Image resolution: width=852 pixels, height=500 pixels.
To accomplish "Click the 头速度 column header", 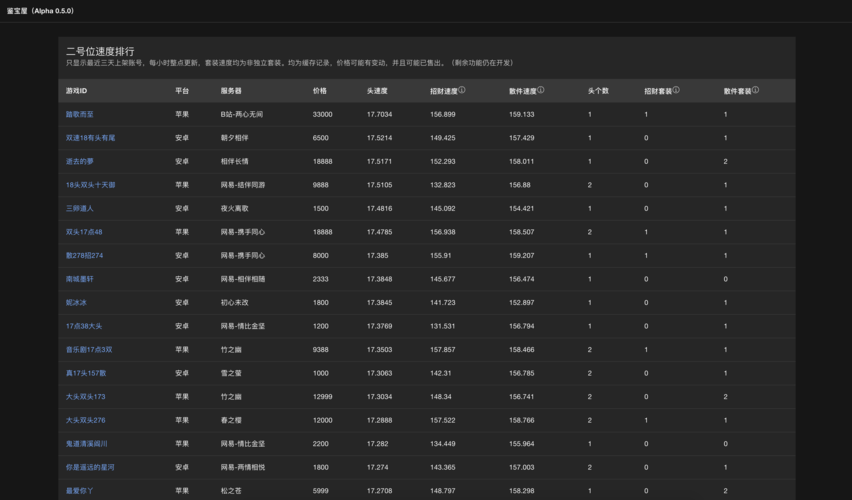I will [377, 91].
